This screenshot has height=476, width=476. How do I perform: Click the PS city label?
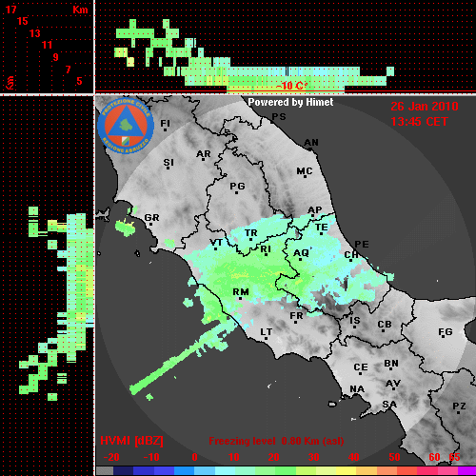pos(279,117)
